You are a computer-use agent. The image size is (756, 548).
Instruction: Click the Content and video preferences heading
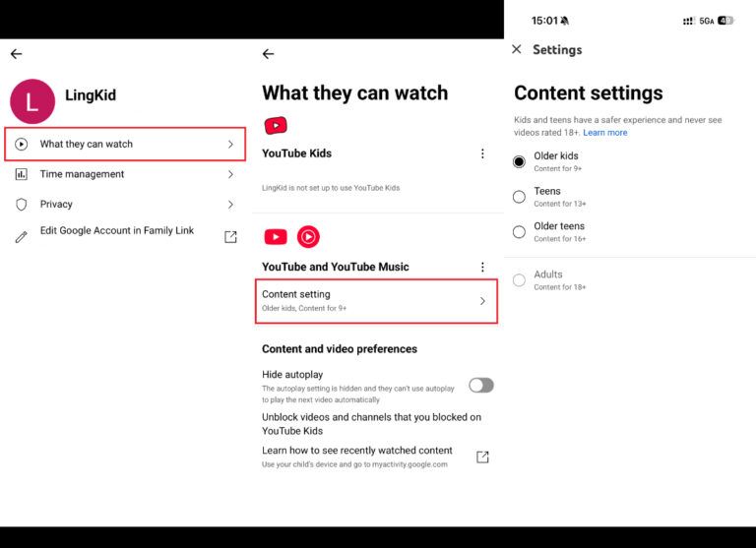point(340,349)
